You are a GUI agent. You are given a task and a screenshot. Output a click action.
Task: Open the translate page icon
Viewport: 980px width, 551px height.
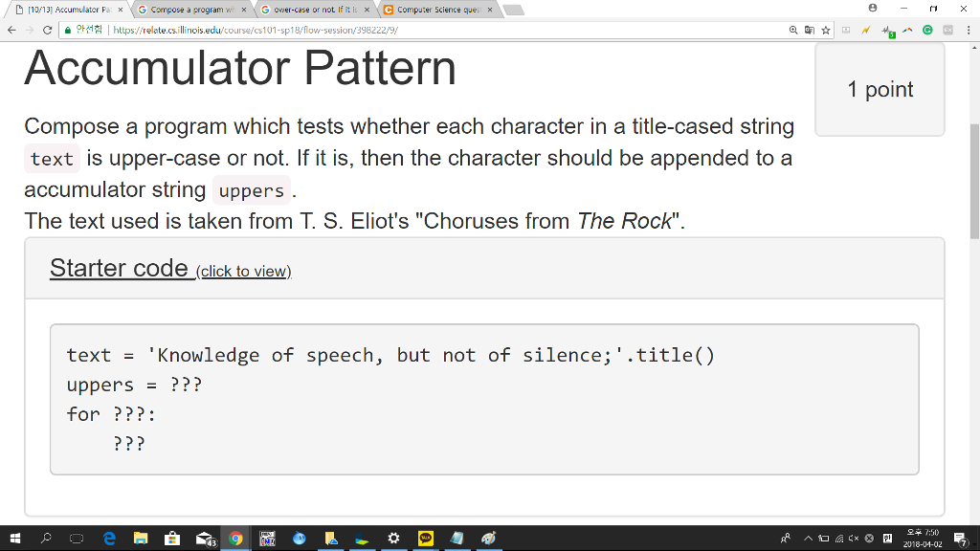810,30
